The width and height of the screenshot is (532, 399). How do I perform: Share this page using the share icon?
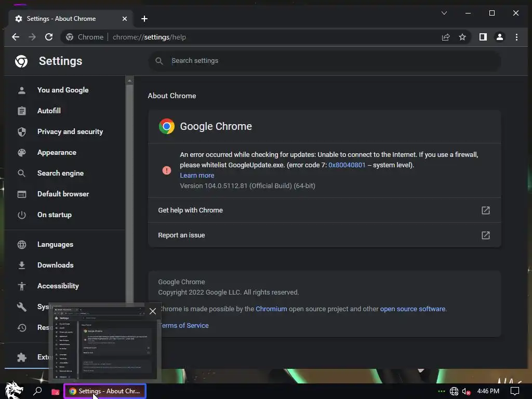point(445,37)
